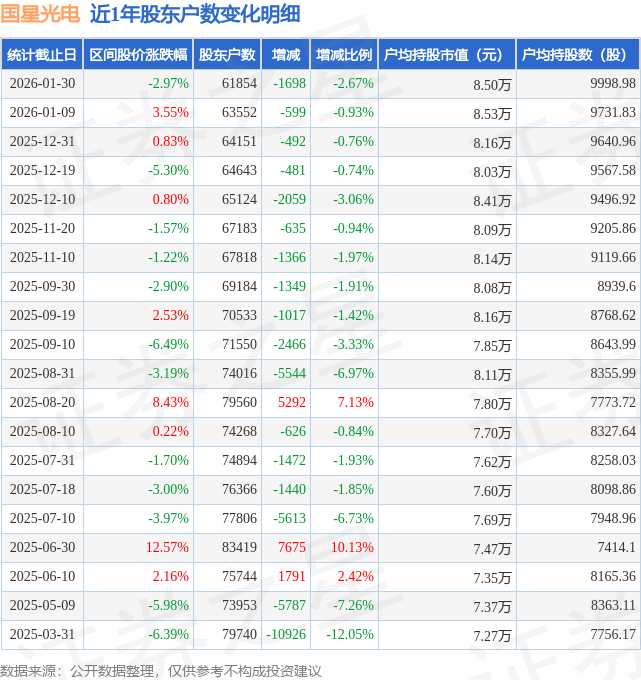Image resolution: width=641 pixels, height=680 pixels.
Task: Click the 2026-01-30 date cell
Action: [x=42, y=84]
